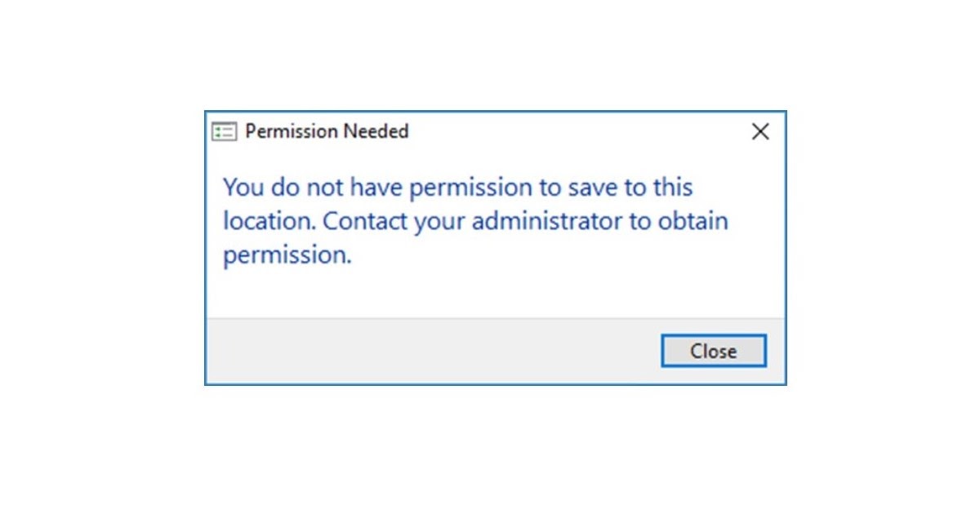Click the word "location." in the message

pyautogui.click(x=269, y=221)
